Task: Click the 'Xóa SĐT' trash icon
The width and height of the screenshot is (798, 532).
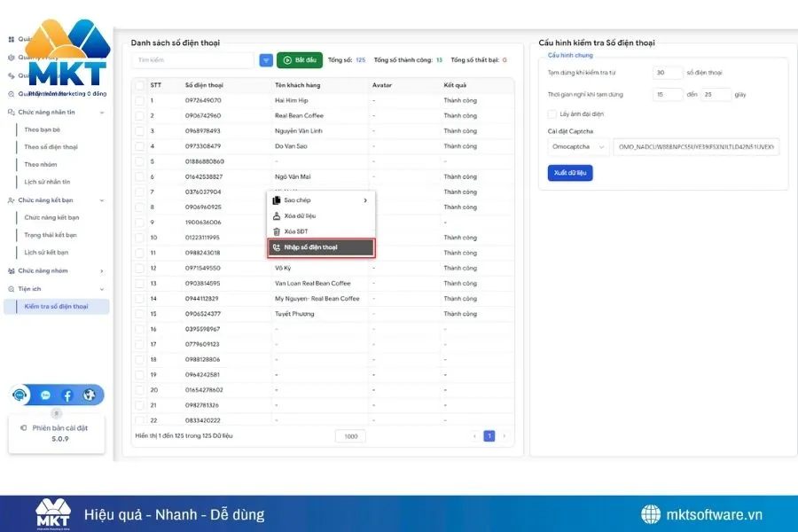Action: tap(277, 231)
